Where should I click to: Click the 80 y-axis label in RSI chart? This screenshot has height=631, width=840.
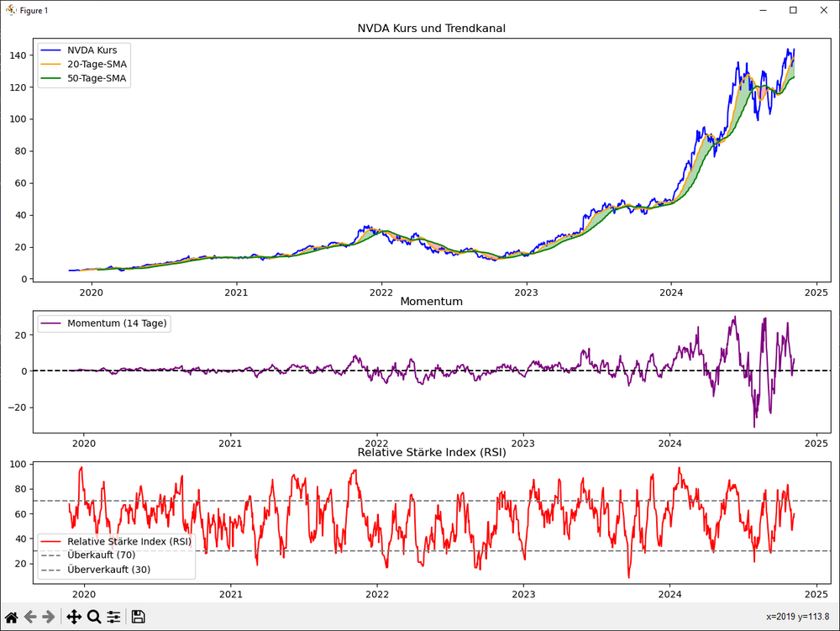(x=20, y=489)
